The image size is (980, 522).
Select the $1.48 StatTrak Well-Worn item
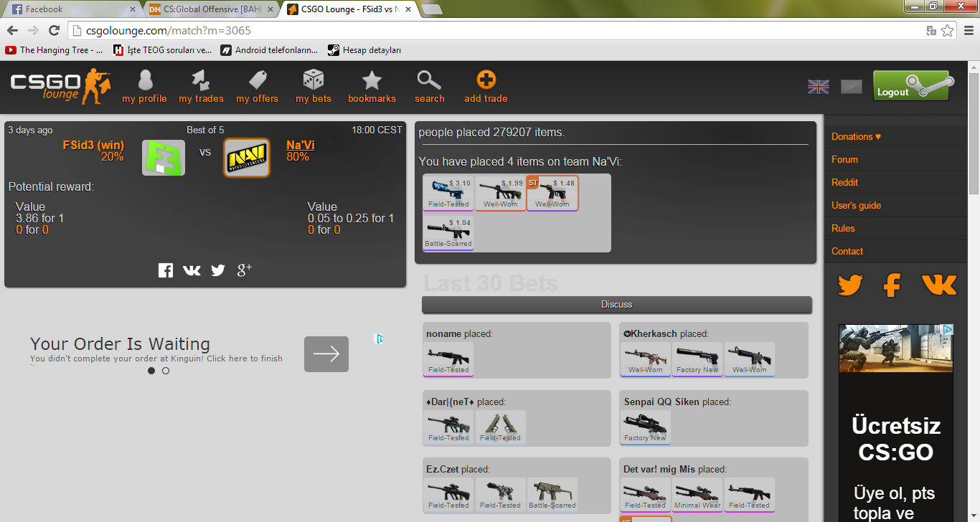[552, 193]
